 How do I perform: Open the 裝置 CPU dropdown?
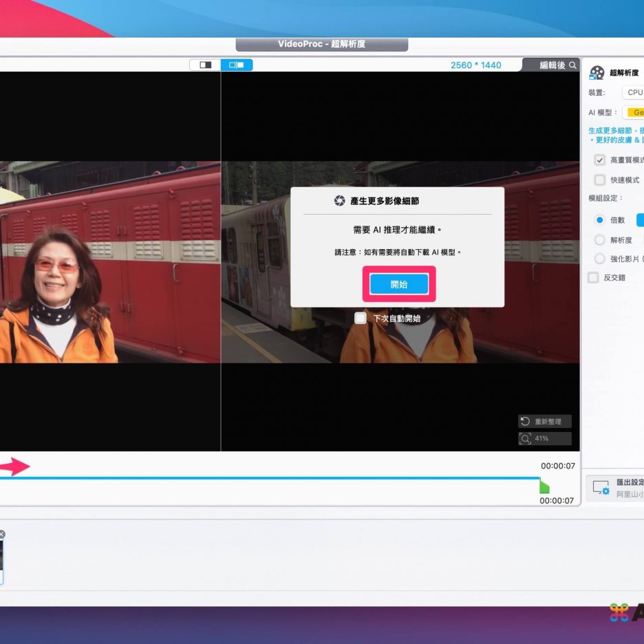point(633,92)
